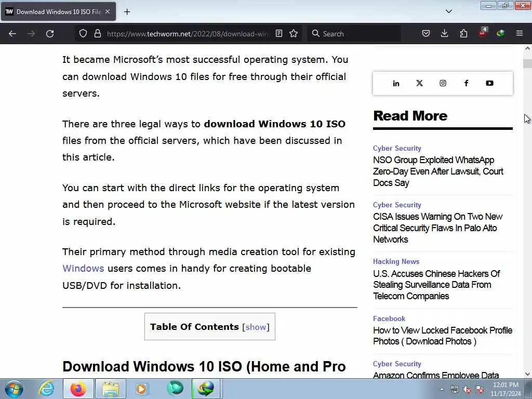Click the page scrollbar down arrow

pos(527,374)
